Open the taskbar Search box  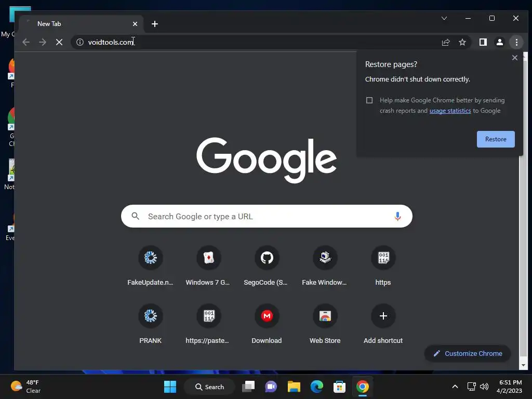(209, 387)
